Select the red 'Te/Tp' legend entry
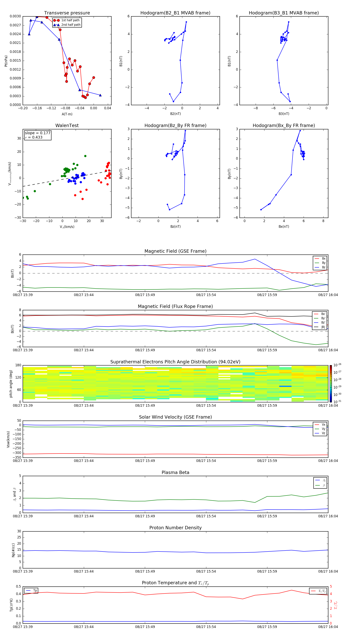 318,591
